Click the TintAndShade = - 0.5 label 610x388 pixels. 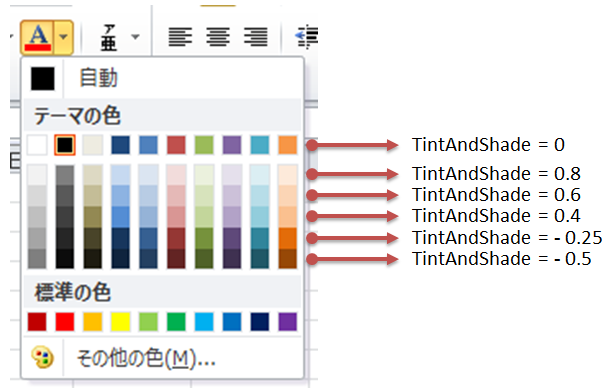[502, 259]
